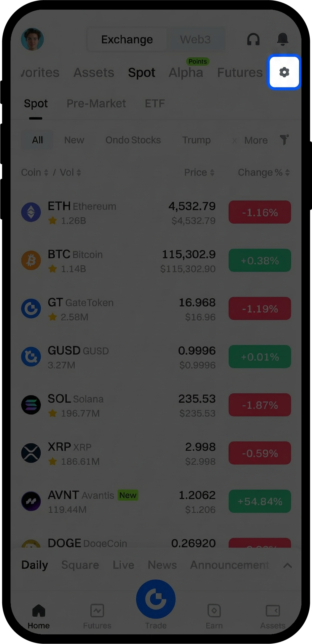Screen dimensions: 312x644
Task: Open Futures in bottom navigation
Action: click(x=97, y=616)
